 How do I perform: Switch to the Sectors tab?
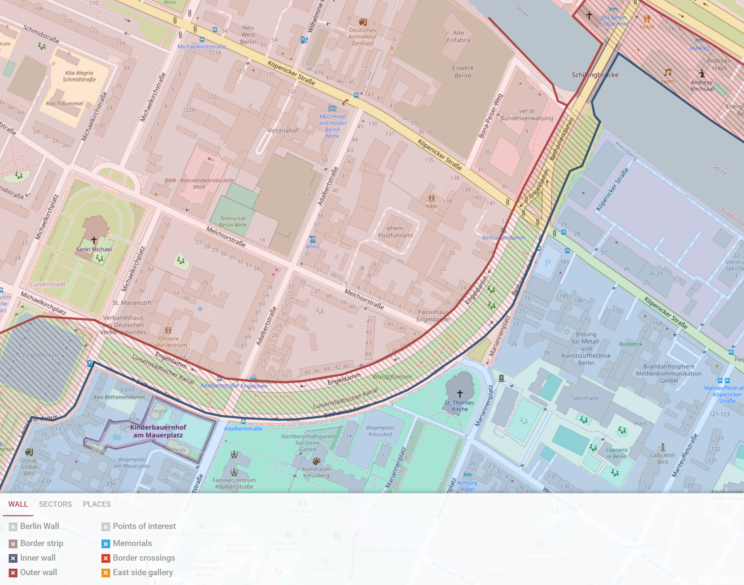pos(55,504)
